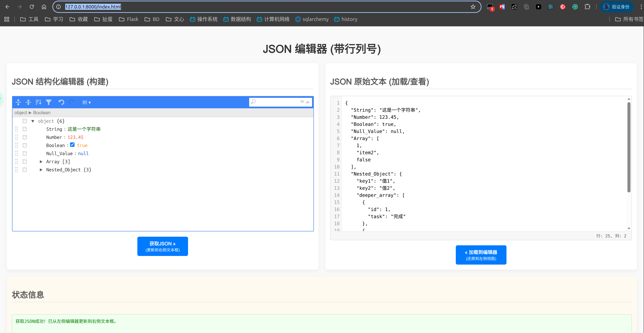Open the action menu for Number row
The width and height of the screenshot is (644, 333).
pyautogui.click(x=24, y=137)
